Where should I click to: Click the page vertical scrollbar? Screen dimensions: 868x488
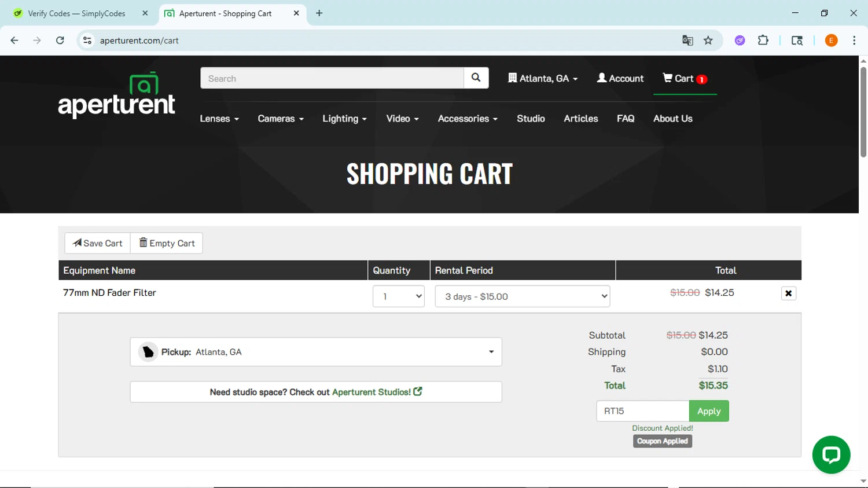(863, 112)
